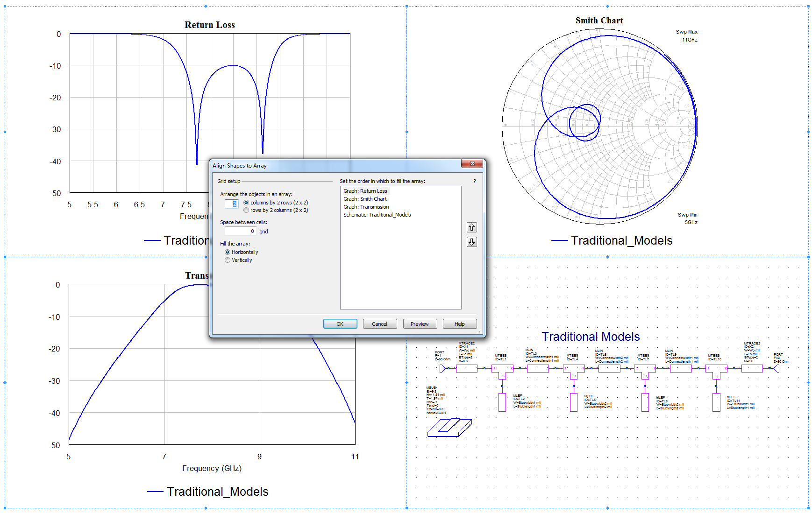Click the Space between cells input field
Image resolution: width=812 pixels, height=513 pixels.
[241, 231]
